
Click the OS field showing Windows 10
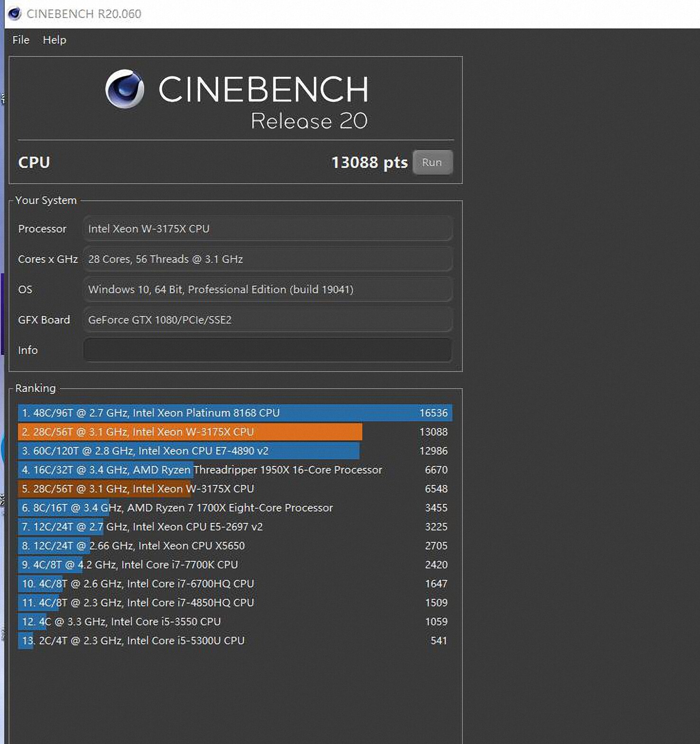pyautogui.click(x=267, y=289)
